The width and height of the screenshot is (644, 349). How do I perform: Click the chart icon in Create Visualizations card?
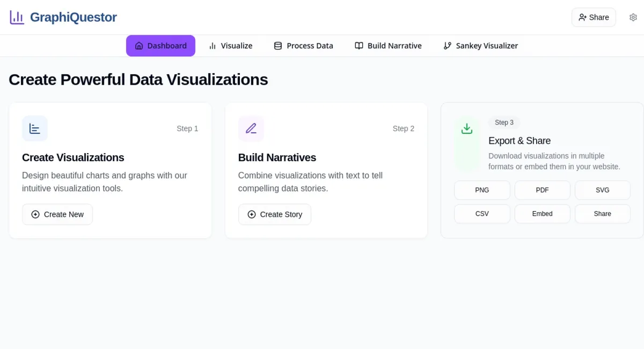35,129
